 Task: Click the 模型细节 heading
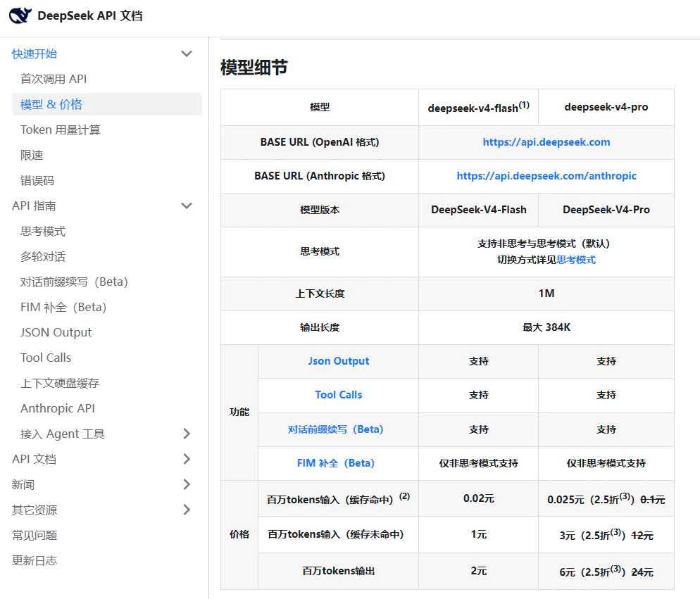coord(254,68)
